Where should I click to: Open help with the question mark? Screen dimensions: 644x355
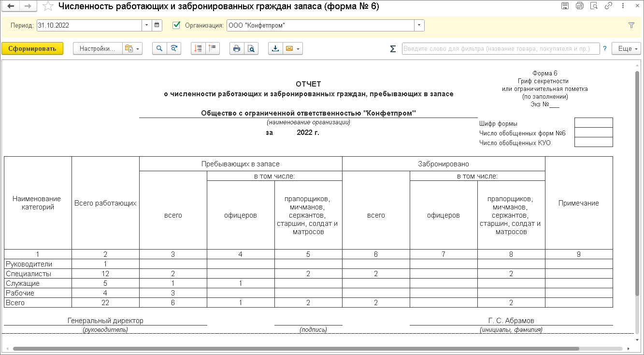tap(605, 49)
